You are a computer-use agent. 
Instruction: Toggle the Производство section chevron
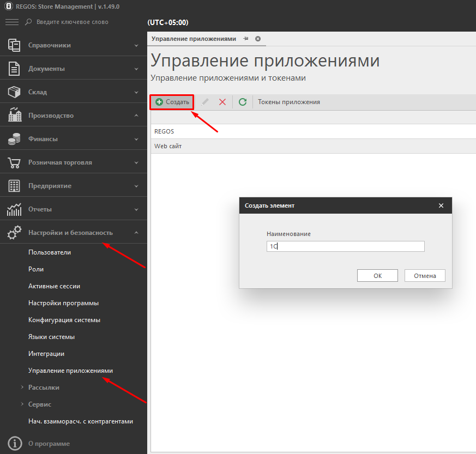136,116
